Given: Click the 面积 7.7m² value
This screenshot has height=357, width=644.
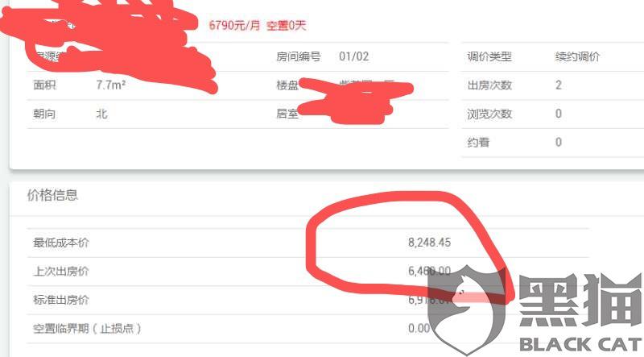Looking at the screenshot, I should click(110, 85).
